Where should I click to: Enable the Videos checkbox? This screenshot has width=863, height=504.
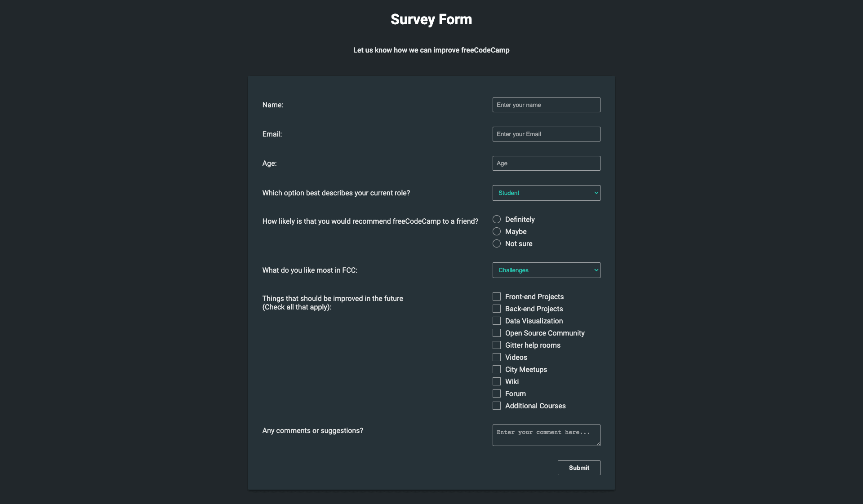[497, 357]
